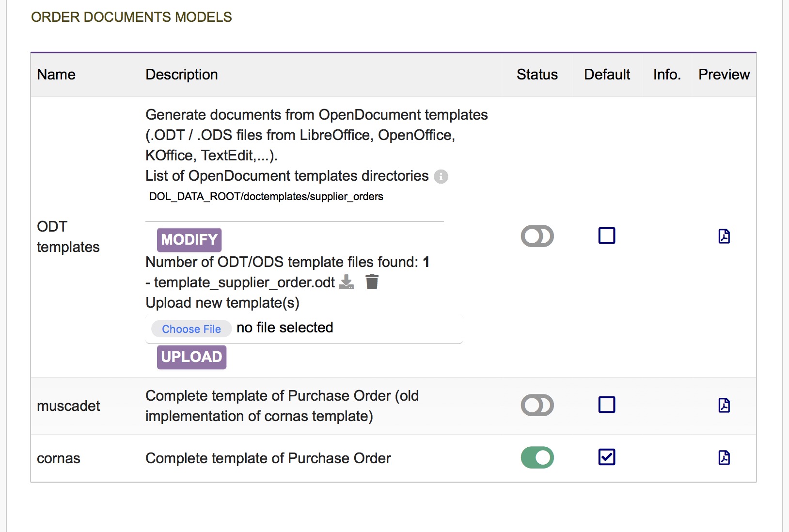
Task: Click the Default column header
Action: 607,75
